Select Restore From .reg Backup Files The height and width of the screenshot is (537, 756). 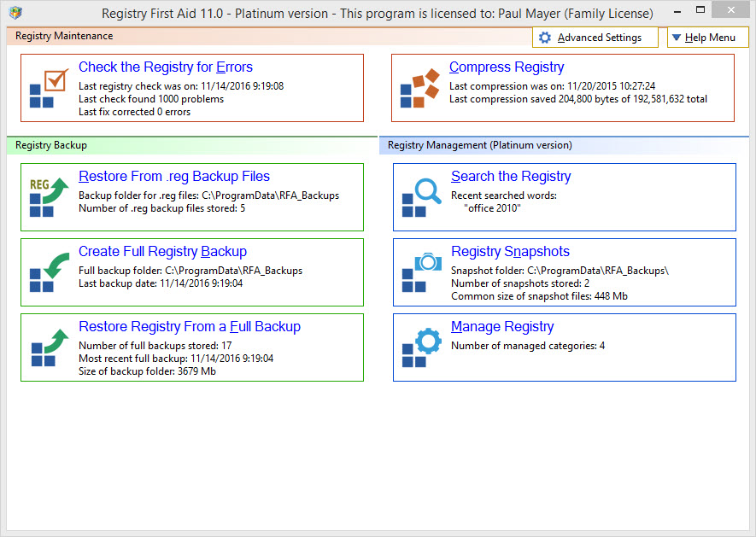(174, 177)
